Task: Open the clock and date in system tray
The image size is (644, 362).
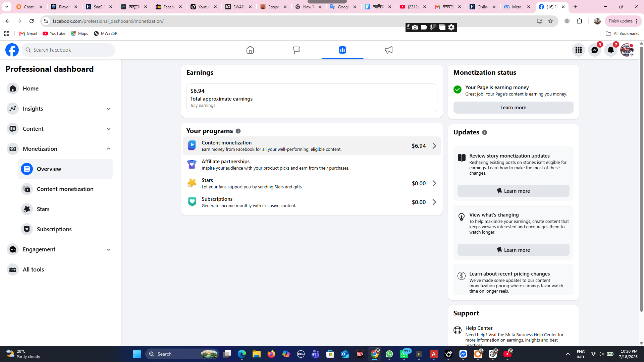Action: (x=629, y=354)
